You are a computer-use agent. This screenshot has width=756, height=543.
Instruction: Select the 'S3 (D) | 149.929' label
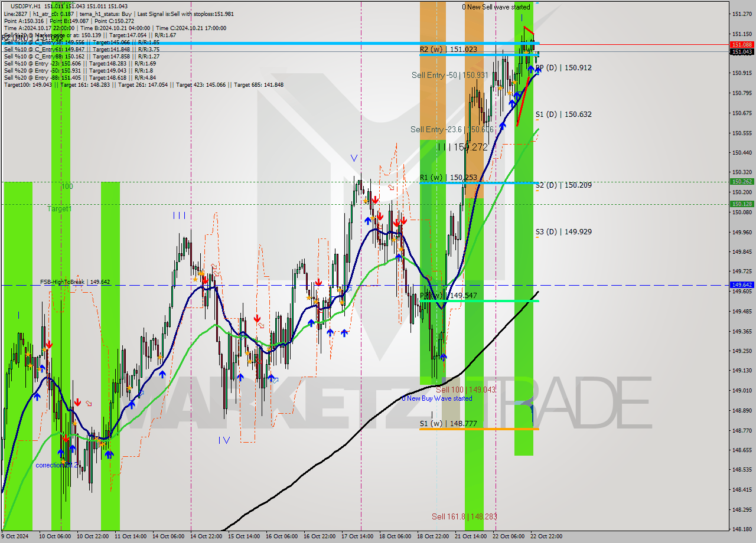(563, 232)
